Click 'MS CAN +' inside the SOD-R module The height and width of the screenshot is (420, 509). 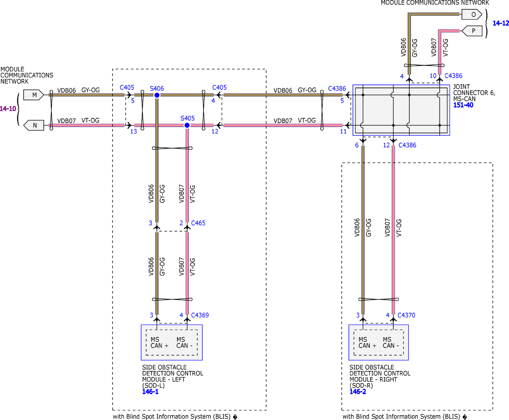[367, 343]
